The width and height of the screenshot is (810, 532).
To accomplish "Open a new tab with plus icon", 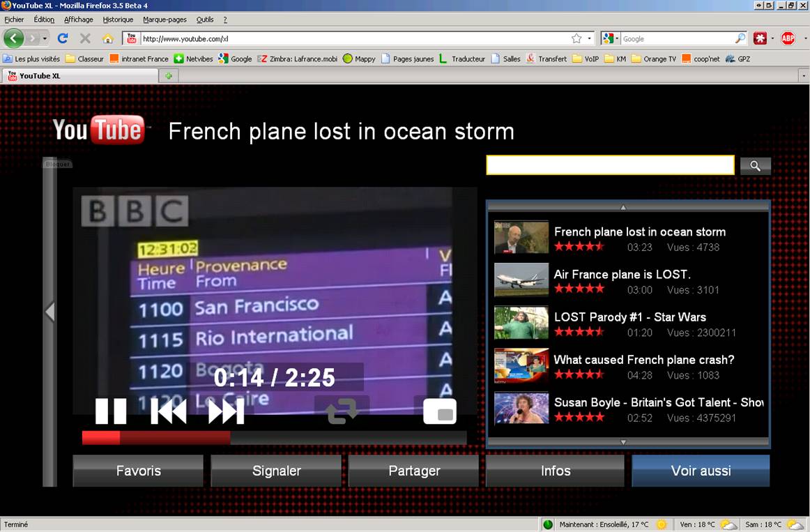I will click(169, 76).
